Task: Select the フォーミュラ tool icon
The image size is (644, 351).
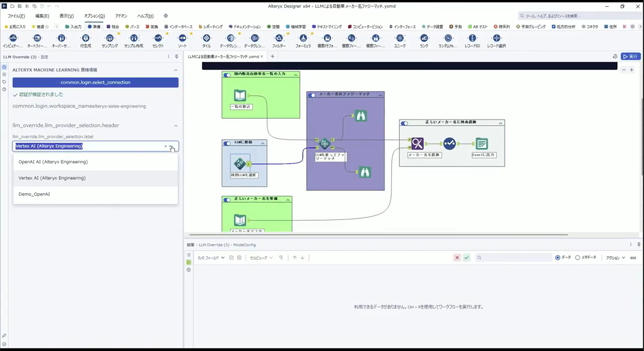Action: click(303, 38)
